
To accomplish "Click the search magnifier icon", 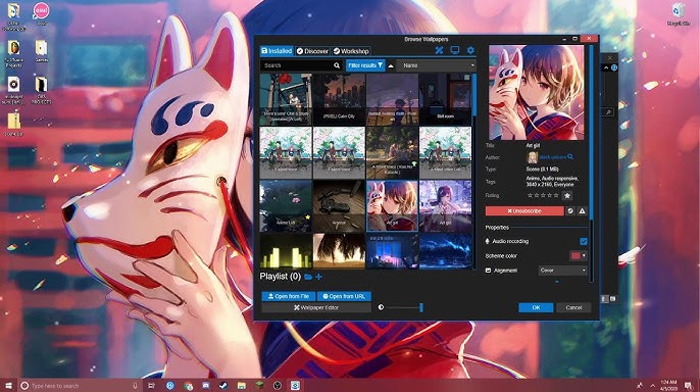I will click(337, 66).
